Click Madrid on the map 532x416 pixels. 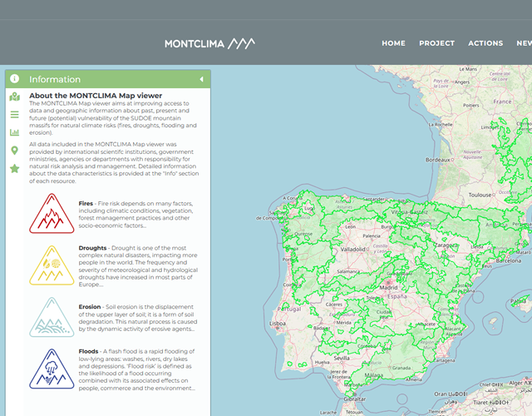click(388, 287)
